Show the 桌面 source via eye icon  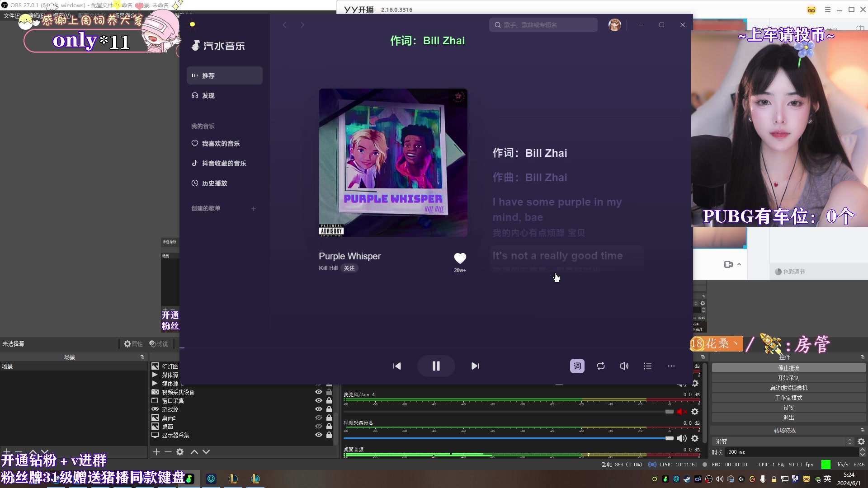pyautogui.click(x=318, y=427)
